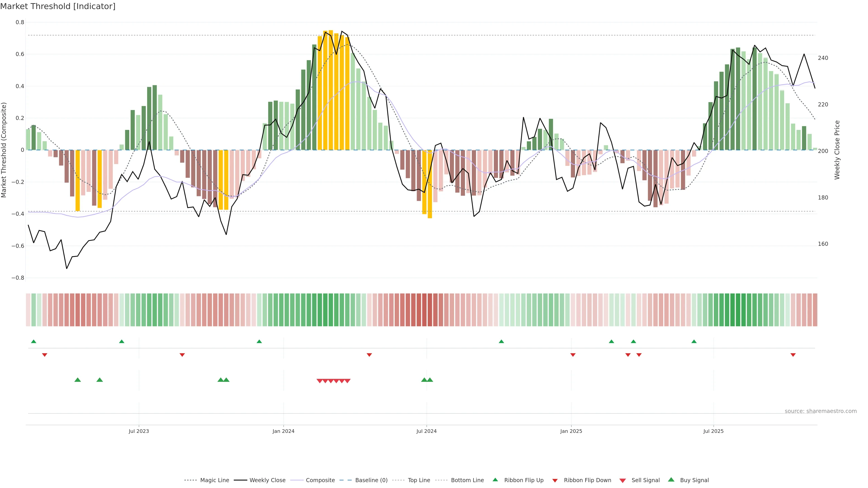Click the Jul 2024 axis label

[x=426, y=431]
